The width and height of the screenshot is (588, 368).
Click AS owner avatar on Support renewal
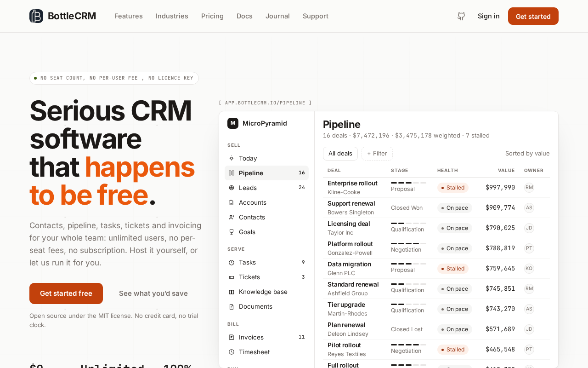tap(529, 207)
